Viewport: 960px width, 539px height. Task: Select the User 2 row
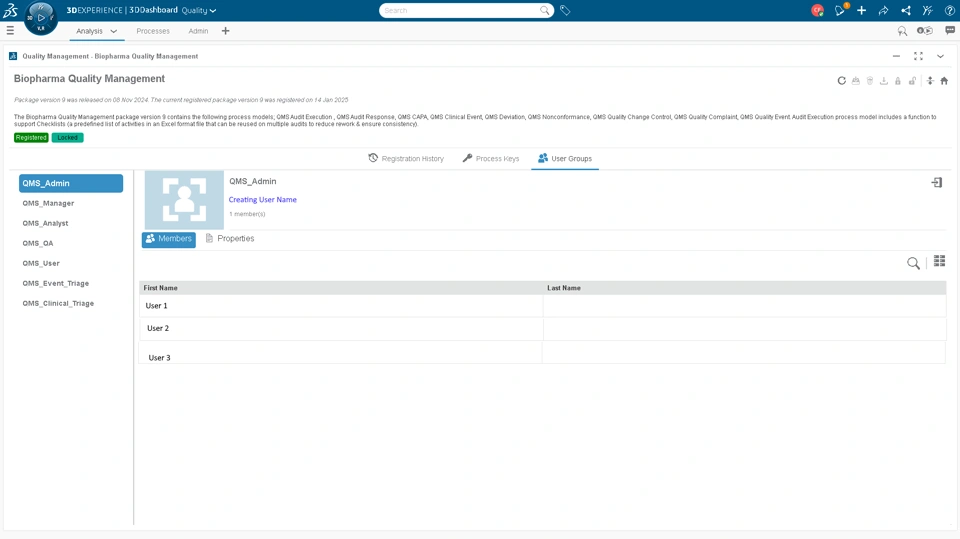[542, 328]
